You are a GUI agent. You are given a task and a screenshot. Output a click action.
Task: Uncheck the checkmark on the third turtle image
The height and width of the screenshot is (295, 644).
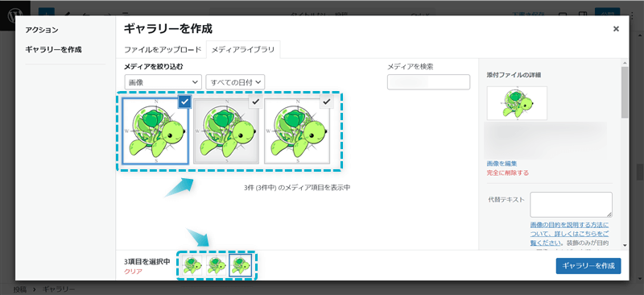327,102
